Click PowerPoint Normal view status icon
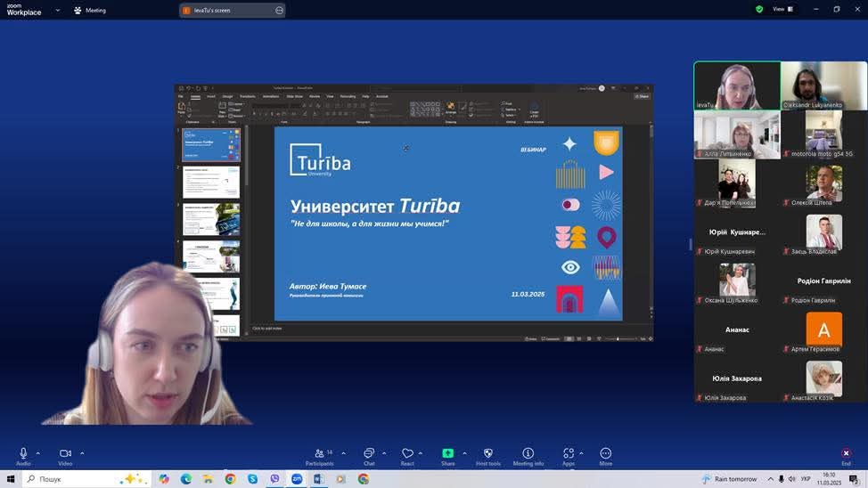The height and width of the screenshot is (488, 868). (x=569, y=338)
